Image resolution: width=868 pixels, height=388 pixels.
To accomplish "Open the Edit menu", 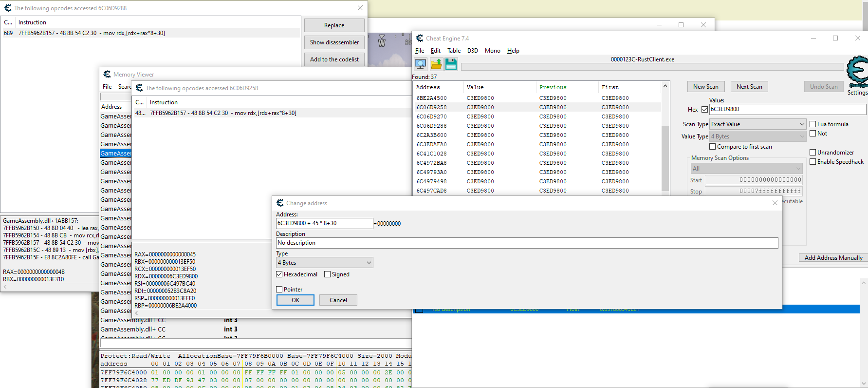I will pyautogui.click(x=436, y=51).
